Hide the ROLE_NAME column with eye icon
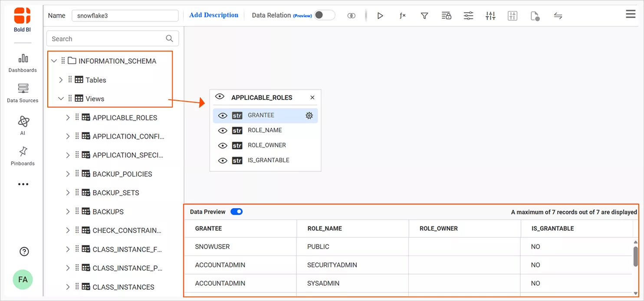 pyautogui.click(x=223, y=131)
